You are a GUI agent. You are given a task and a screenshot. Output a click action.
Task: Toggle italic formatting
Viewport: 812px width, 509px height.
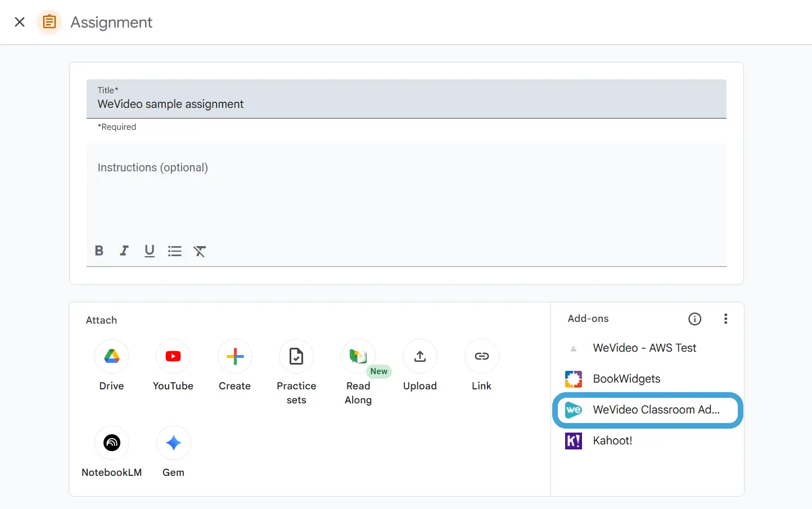click(x=124, y=251)
